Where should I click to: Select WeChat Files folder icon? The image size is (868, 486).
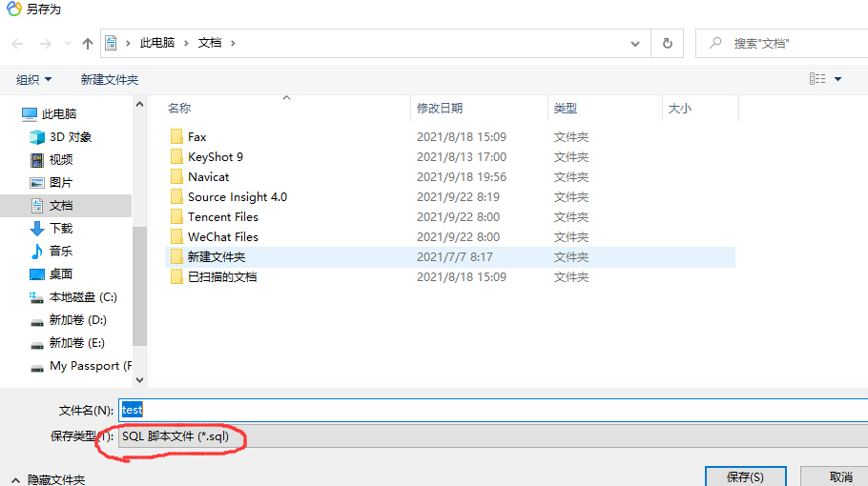click(176, 236)
